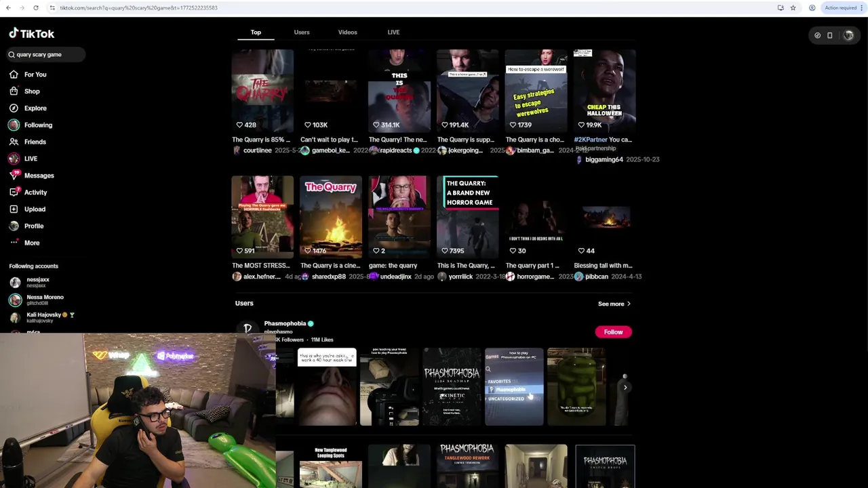This screenshot has height=488, width=868.
Task: Open biggaming64 uploader profile link
Action: coord(604,160)
